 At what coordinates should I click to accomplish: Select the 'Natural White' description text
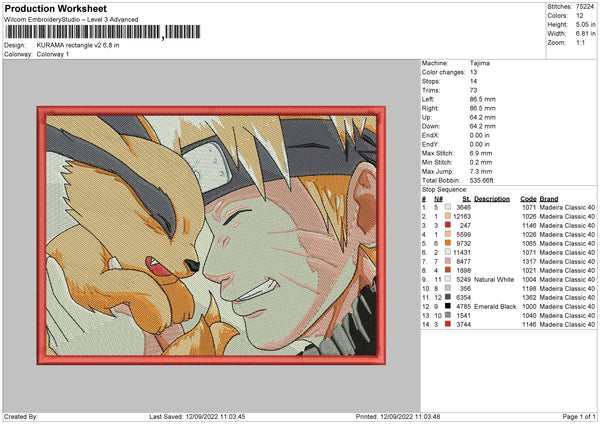pos(494,279)
